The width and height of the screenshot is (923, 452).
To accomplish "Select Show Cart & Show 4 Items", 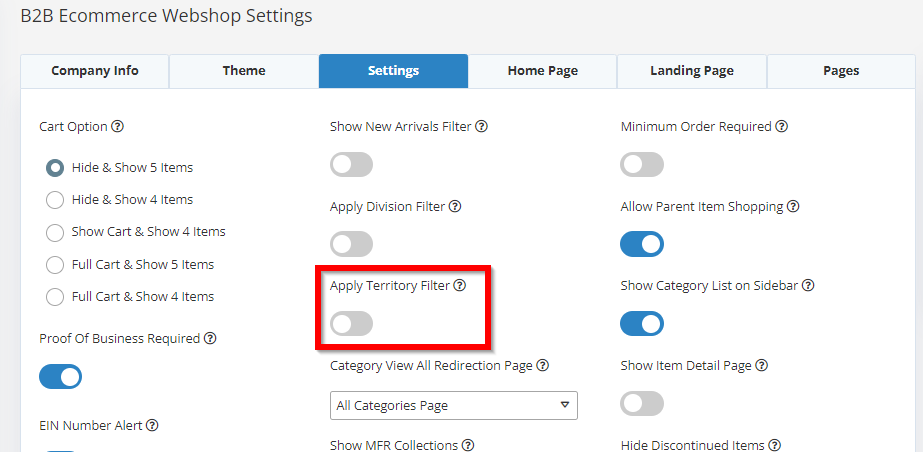I will click(55, 232).
